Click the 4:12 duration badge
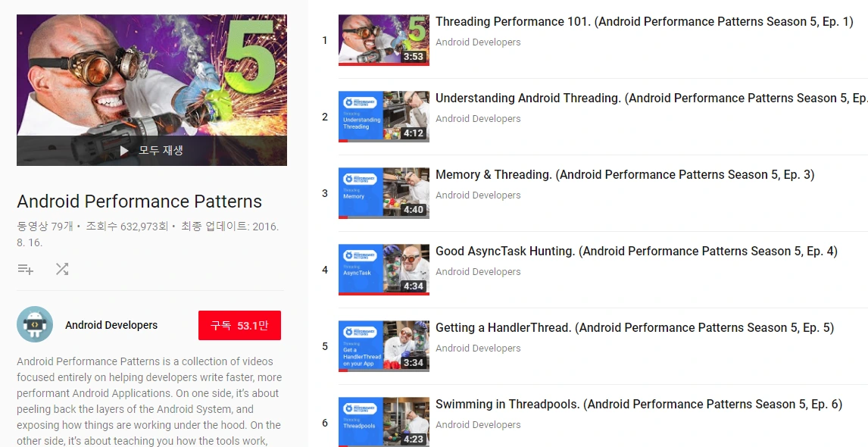The height and width of the screenshot is (447, 868). tap(414, 133)
